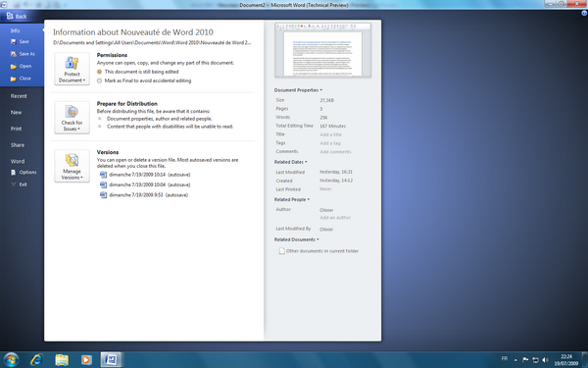This screenshot has width=588, height=368.
Task: Expand the Related People dropdown arrow
Action: (309, 199)
